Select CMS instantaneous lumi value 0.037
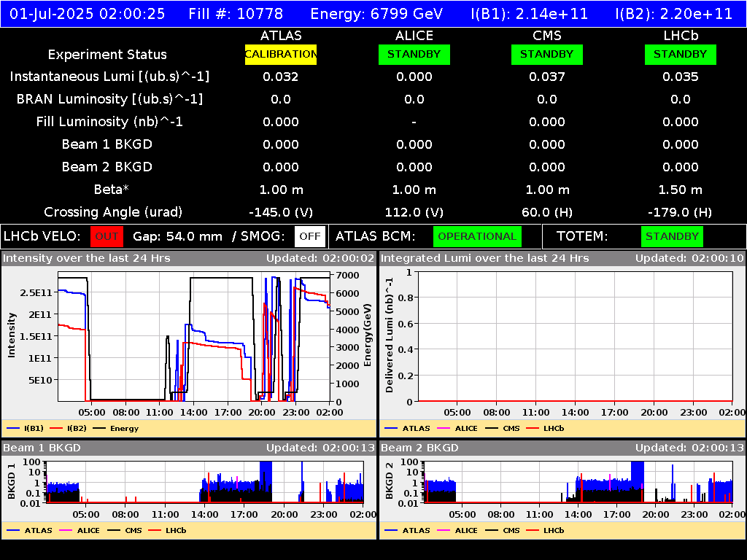 click(547, 77)
